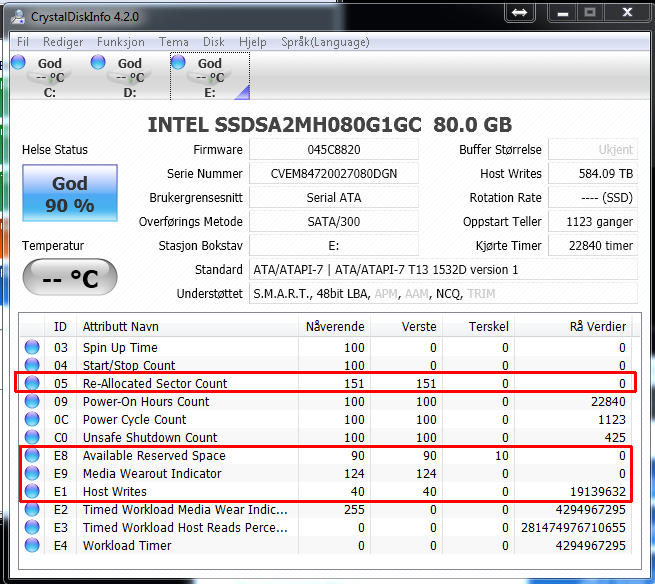The image size is (655, 584).
Task: Click raw value 425 in Unsafe Shutdown row
Action: pyautogui.click(x=615, y=437)
